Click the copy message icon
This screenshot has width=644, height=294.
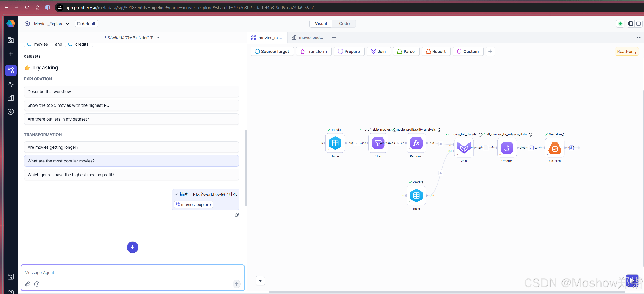pos(237,215)
